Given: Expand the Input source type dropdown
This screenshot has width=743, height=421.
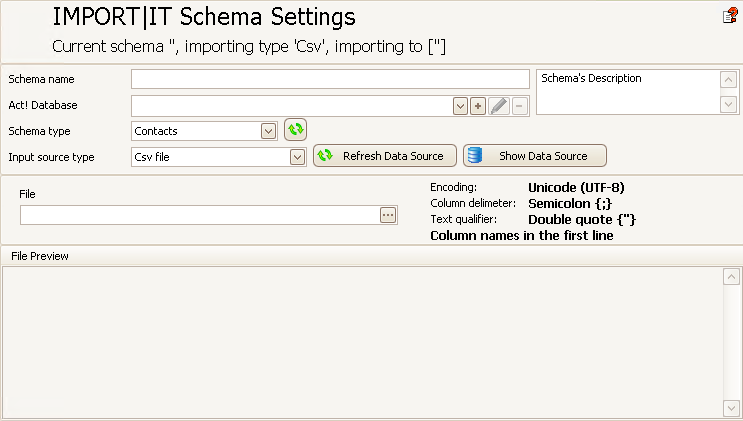Looking at the screenshot, I should (x=297, y=157).
